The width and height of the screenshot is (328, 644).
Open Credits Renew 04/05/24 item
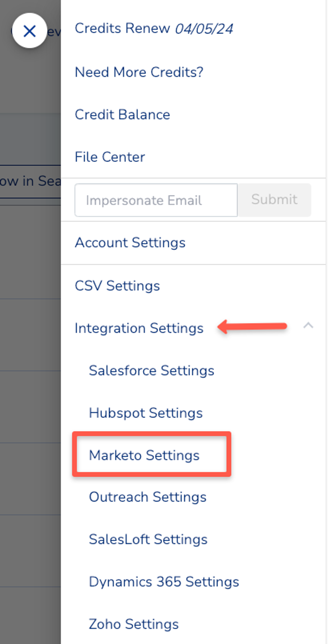[154, 28]
